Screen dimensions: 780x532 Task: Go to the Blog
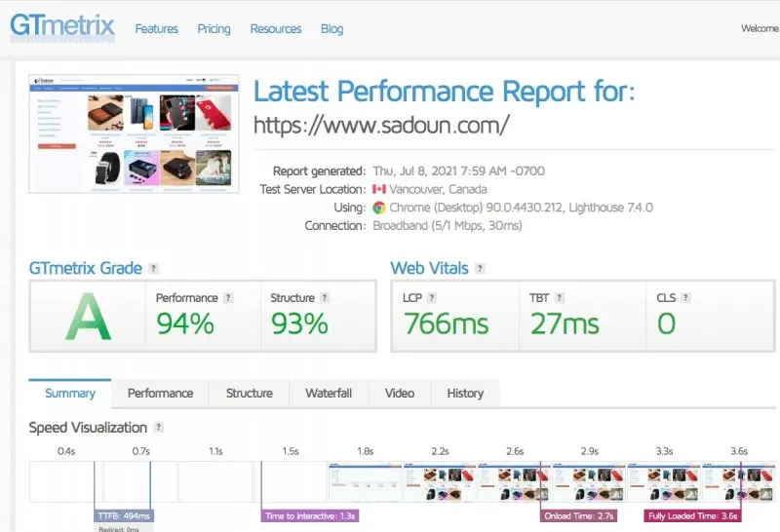click(x=331, y=29)
